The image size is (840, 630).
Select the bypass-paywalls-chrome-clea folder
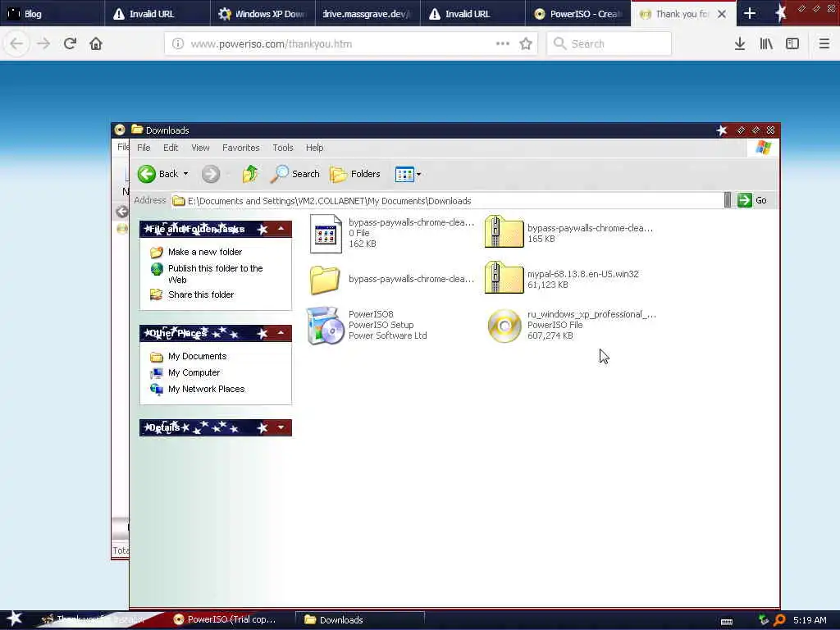pos(325,279)
